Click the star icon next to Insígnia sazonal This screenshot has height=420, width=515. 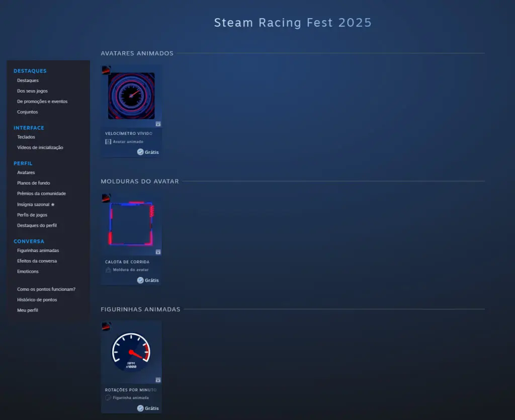(x=52, y=204)
